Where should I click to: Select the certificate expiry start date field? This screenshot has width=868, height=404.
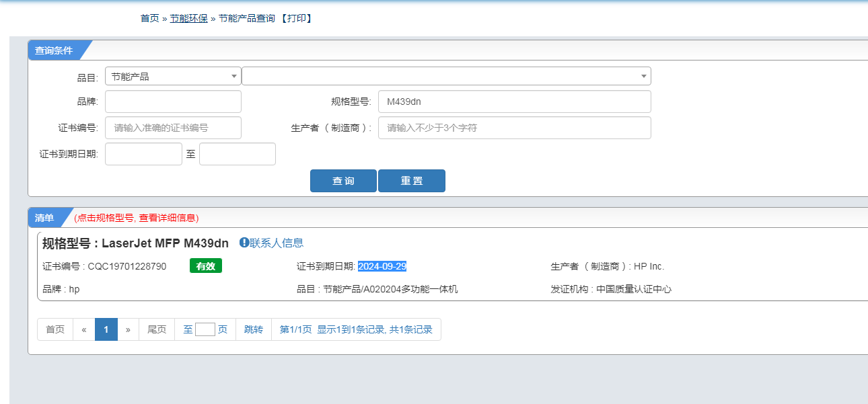click(x=143, y=154)
